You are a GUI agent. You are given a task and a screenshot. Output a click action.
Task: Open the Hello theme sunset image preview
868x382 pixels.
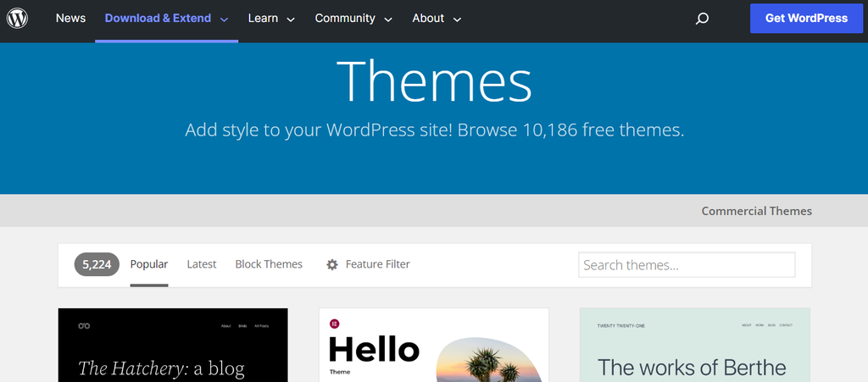tap(490, 360)
